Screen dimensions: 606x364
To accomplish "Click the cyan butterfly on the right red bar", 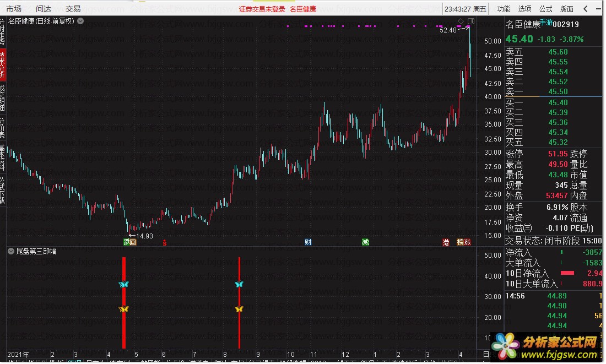I will (x=239, y=284).
